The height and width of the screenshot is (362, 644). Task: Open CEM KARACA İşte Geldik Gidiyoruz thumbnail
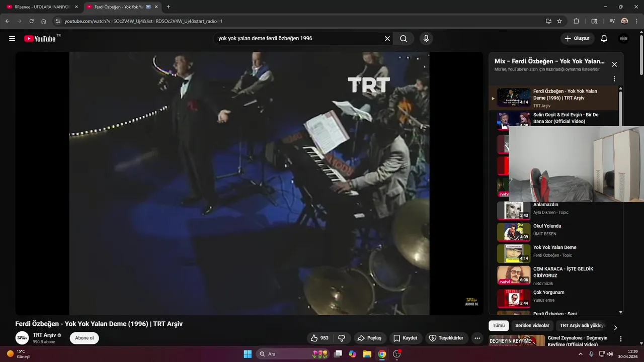[x=514, y=275]
